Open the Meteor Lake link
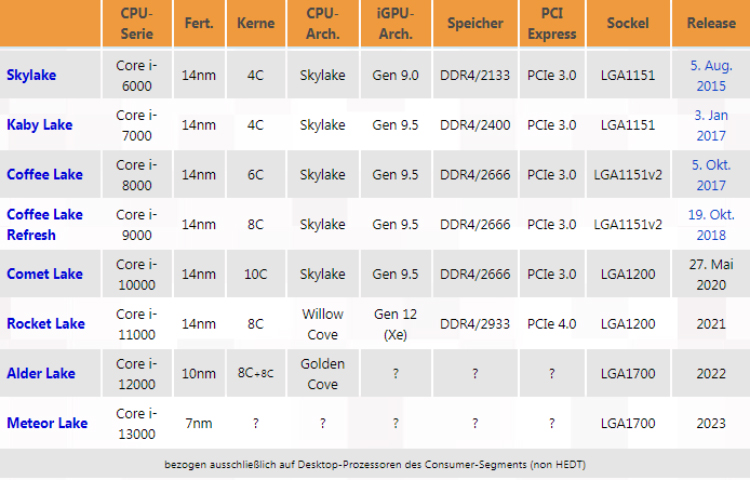This screenshot has height=480, width=750. coord(47,423)
